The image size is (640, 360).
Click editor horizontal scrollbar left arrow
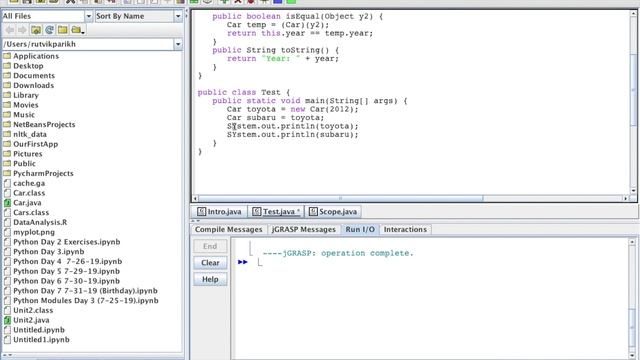(x=196, y=198)
